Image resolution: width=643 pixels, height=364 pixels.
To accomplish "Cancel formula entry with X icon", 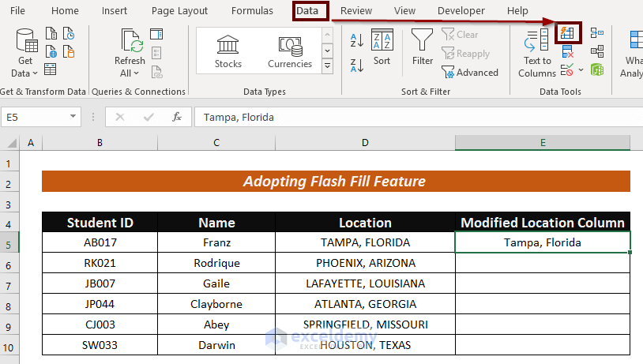I will coord(120,117).
